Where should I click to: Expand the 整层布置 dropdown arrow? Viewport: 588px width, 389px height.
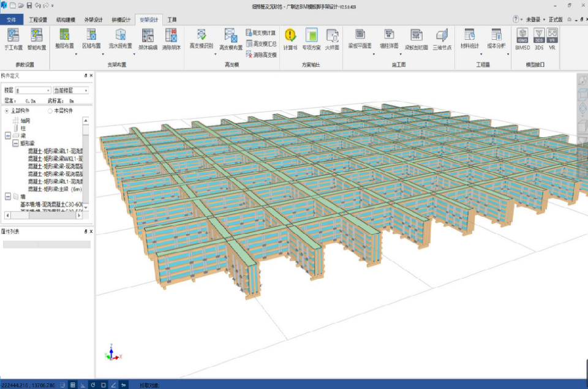[76, 55]
